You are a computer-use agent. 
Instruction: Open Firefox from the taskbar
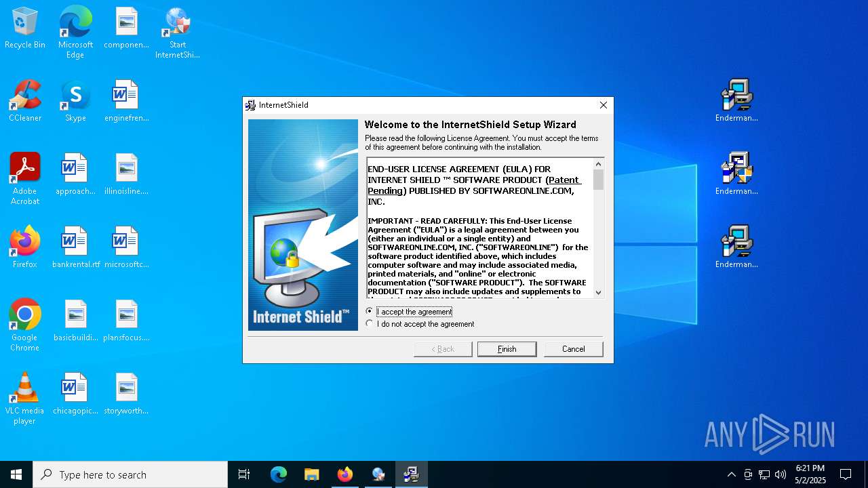[x=344, y=474]
